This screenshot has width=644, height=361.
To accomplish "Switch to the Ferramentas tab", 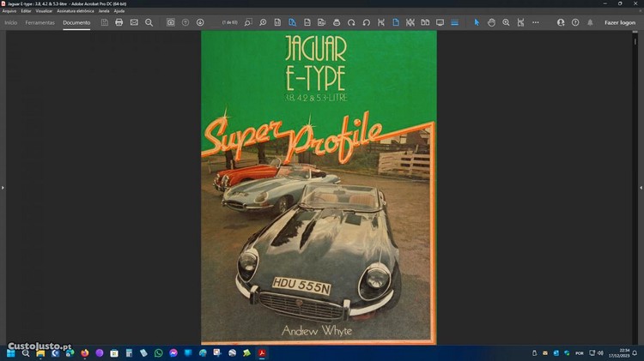I will (40, 22).
